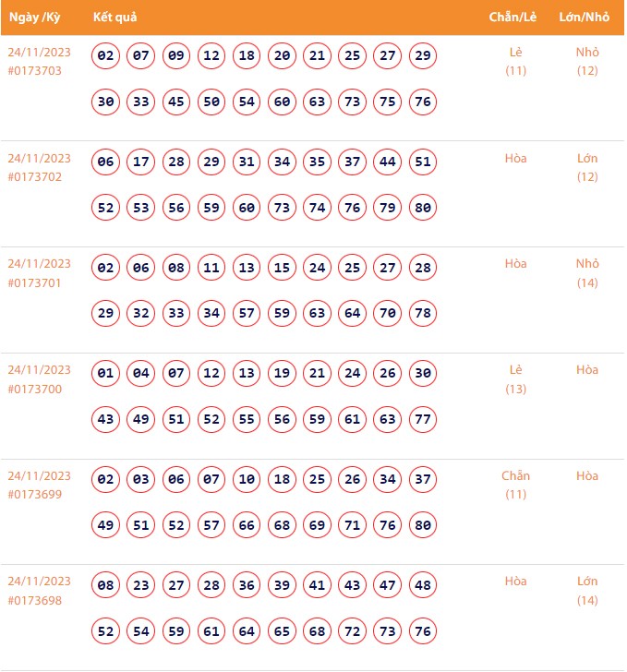Click the Chẵn (11) result of draw #0173699
Image resolution: width=627 pixels, height=672 pixels.
(x=516, y=486)
